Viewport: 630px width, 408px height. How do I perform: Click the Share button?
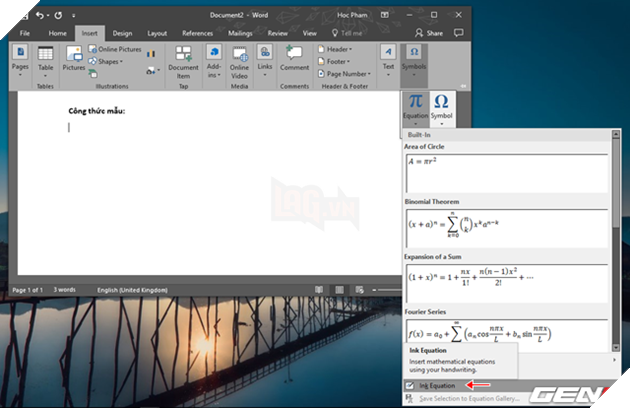pyautogui.click(x=429, y=33)
